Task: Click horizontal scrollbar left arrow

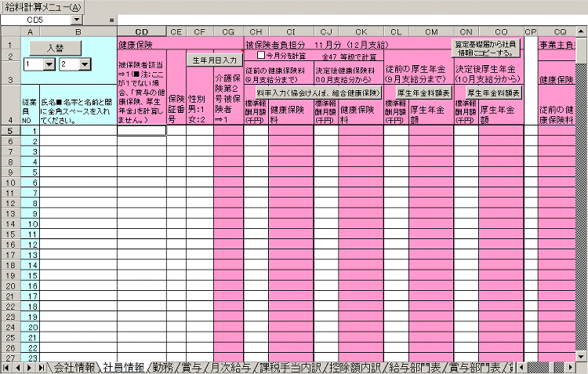Action: pos(521,367)
